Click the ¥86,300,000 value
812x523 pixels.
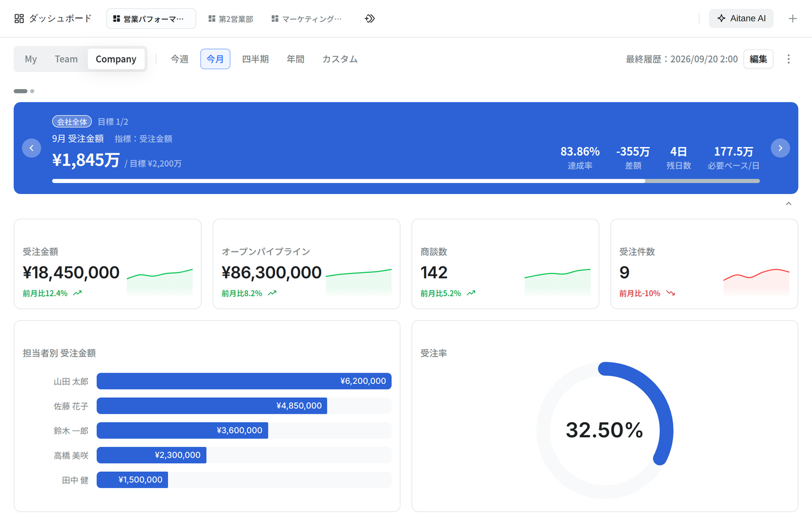click(x=272, y=273)
